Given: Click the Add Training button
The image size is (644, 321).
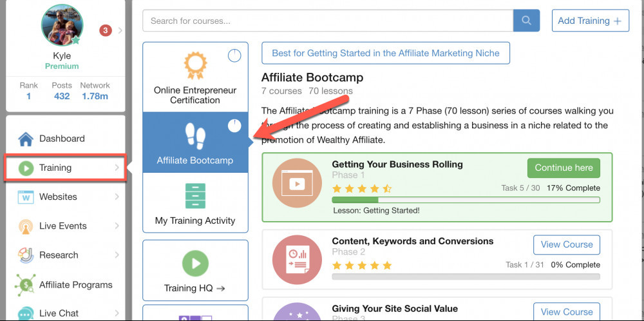Looking at the screenshot, I should pos(590,21).
